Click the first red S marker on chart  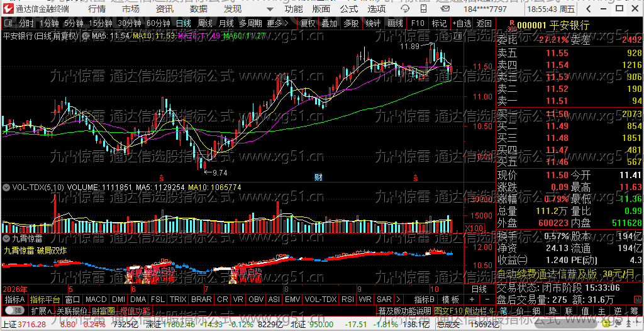pos(162,178)
